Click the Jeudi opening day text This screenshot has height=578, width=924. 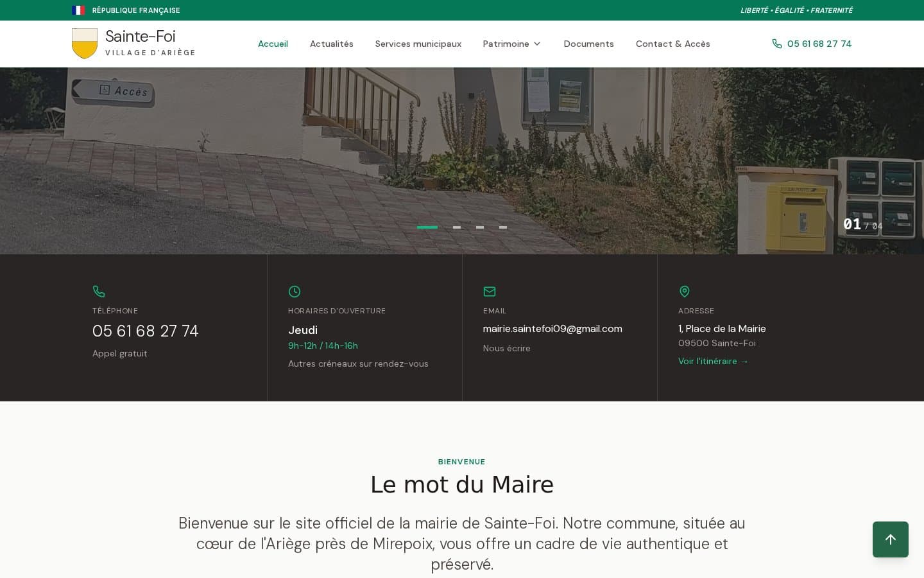(x=303, y=330)
